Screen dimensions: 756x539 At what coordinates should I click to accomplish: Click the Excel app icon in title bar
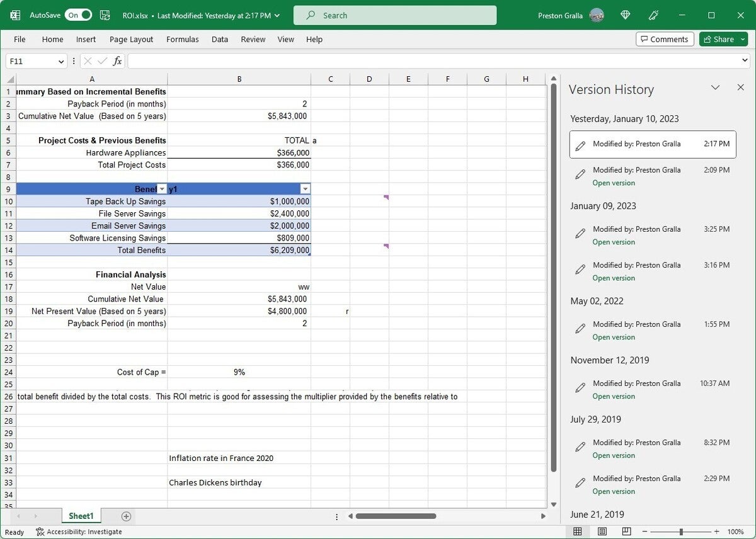(15, 15)
